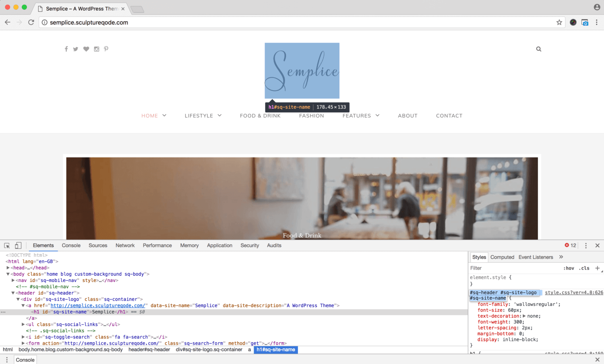Add new style rule plus icon
Viewport: 604px width, 364px height.
[597, 268]
